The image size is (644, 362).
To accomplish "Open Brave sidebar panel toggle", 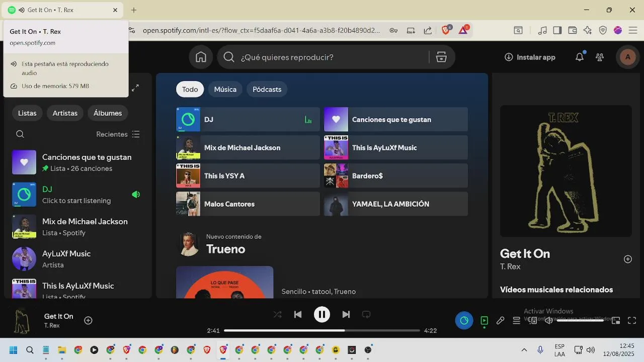I will [557, 30].
